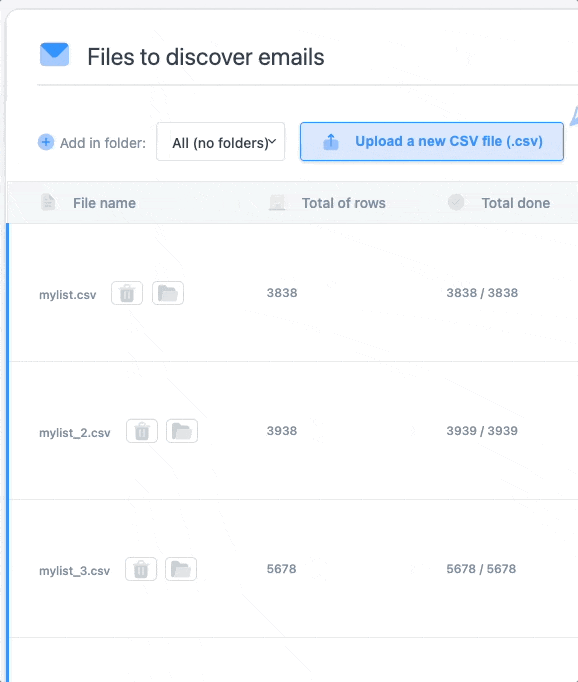Open the folder icon next to mylist_2.csv

pos(182,431)
